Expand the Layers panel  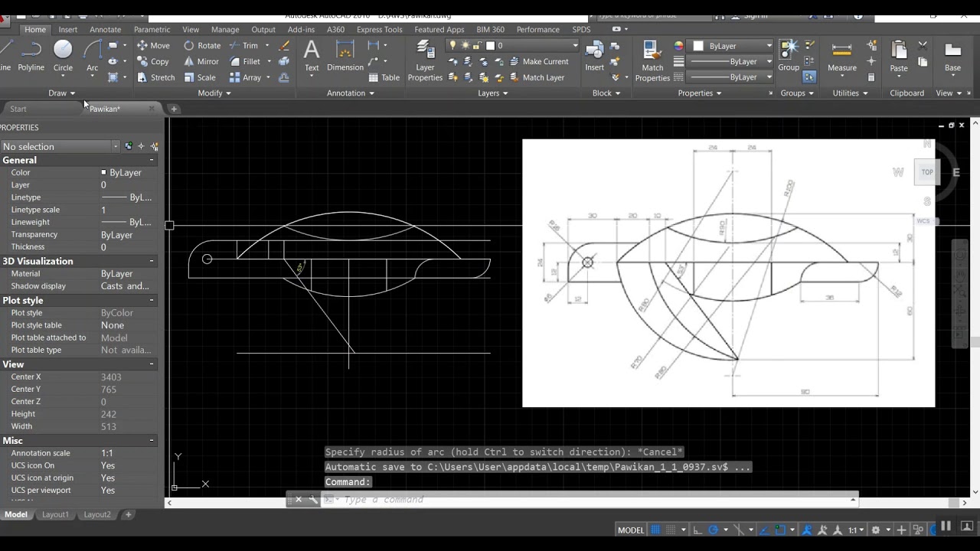(x=493, y=93)
